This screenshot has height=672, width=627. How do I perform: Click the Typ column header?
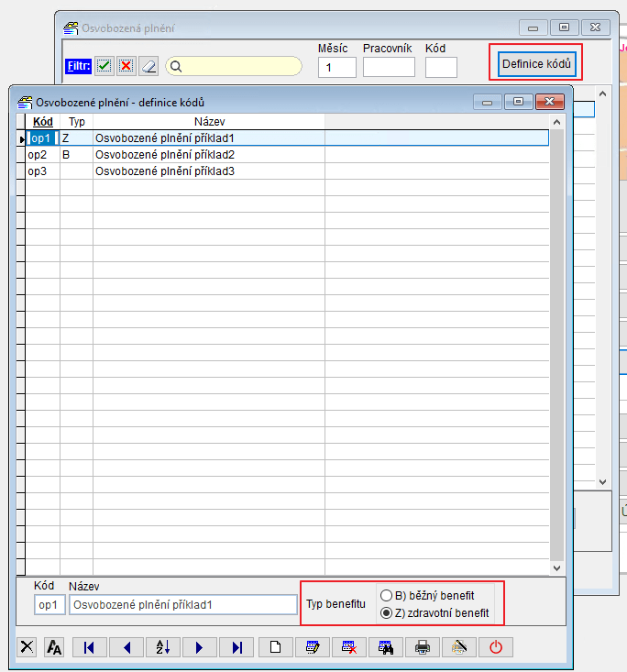coord(77,122)
